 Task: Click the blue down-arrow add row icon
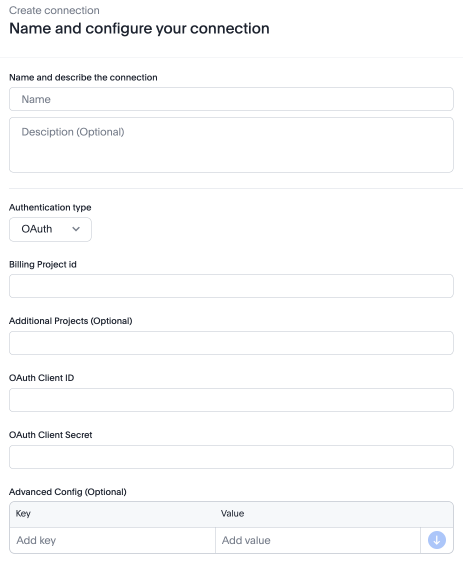[437, 540]
